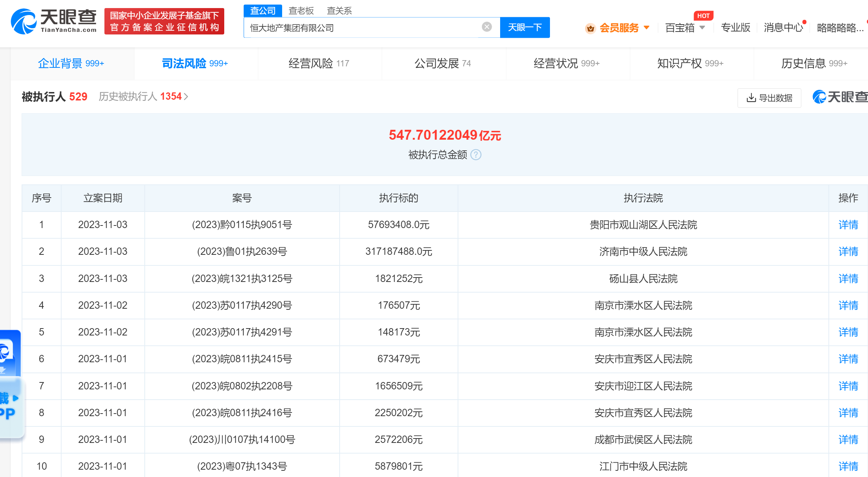Open 详情 for case 鲁01执2639号
The image size is (868, 477).
(x=848, y=252)
